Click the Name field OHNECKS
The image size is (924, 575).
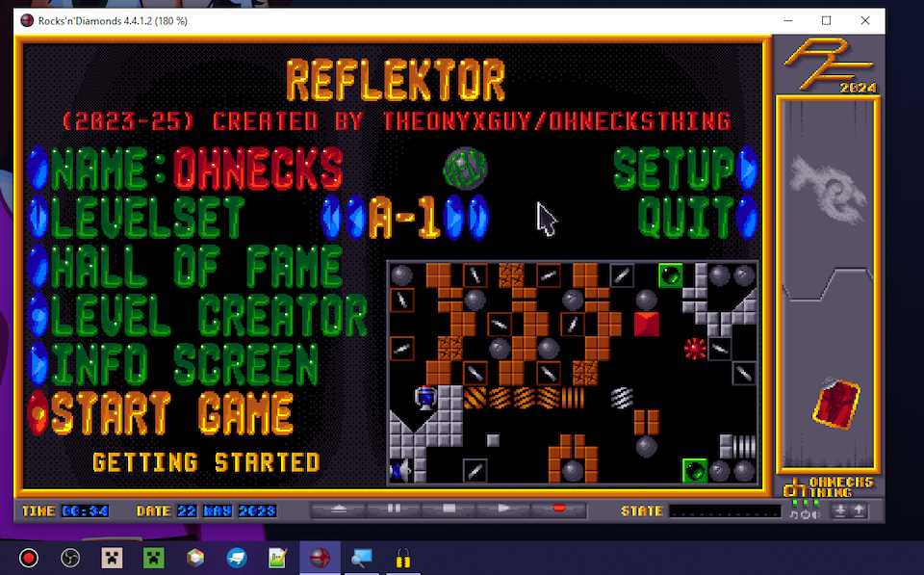[x=257, y=170]
